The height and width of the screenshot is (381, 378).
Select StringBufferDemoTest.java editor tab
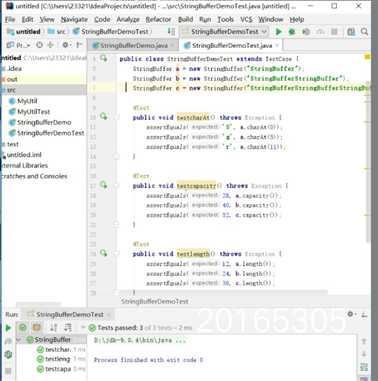232,45
